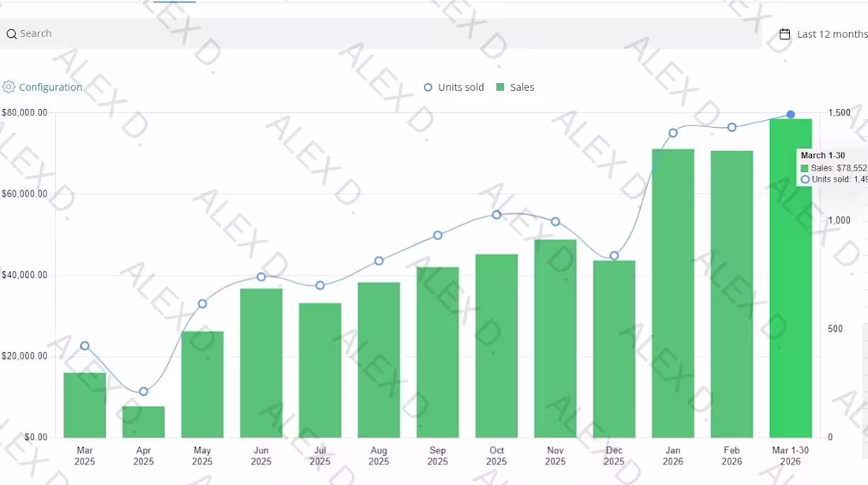This screenshot has width=868, height=485.
Task: Click the Jan 2026 units sold point
Action: pyautogui.click(x=673, y=133)
